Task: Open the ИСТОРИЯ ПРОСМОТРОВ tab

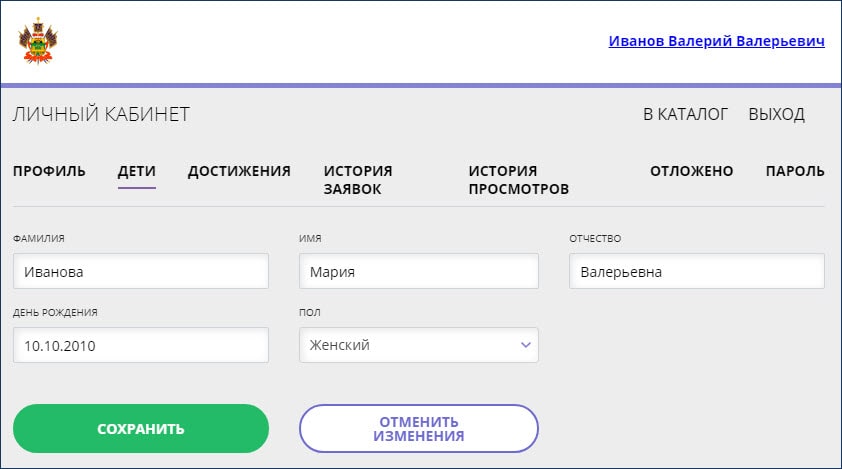Action: (x=518, y=180)
